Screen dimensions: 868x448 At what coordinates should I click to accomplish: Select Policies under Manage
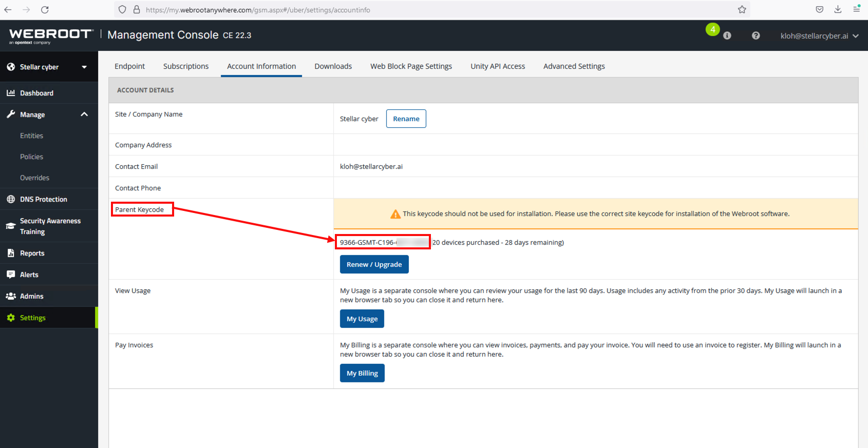click(31, 157)
